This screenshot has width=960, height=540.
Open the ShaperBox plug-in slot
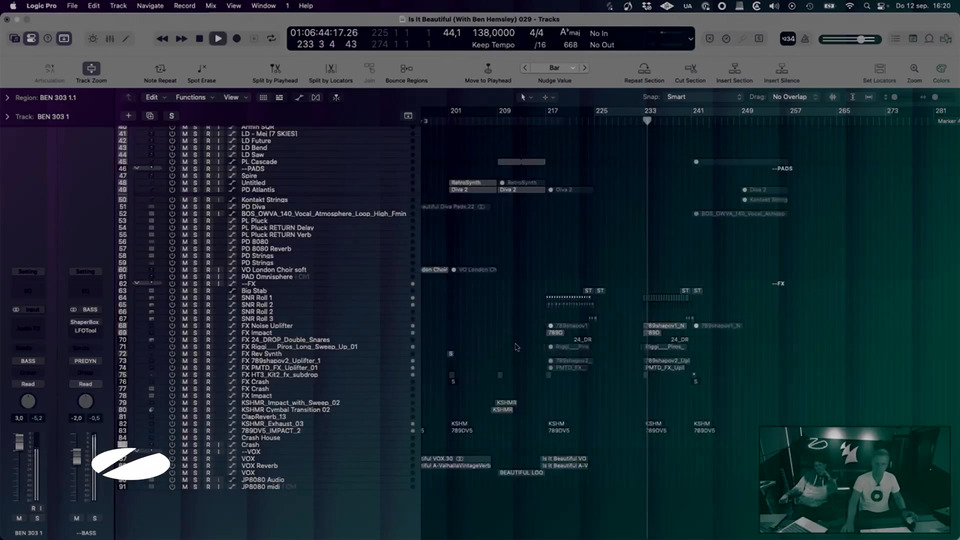click(84, 322)
